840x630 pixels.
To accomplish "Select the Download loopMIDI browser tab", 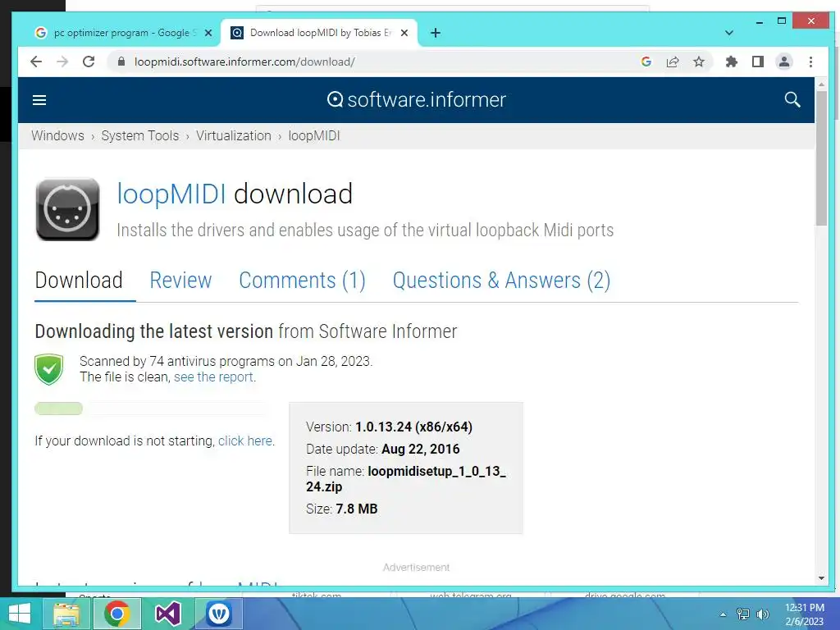I will (x=320, y=33).
